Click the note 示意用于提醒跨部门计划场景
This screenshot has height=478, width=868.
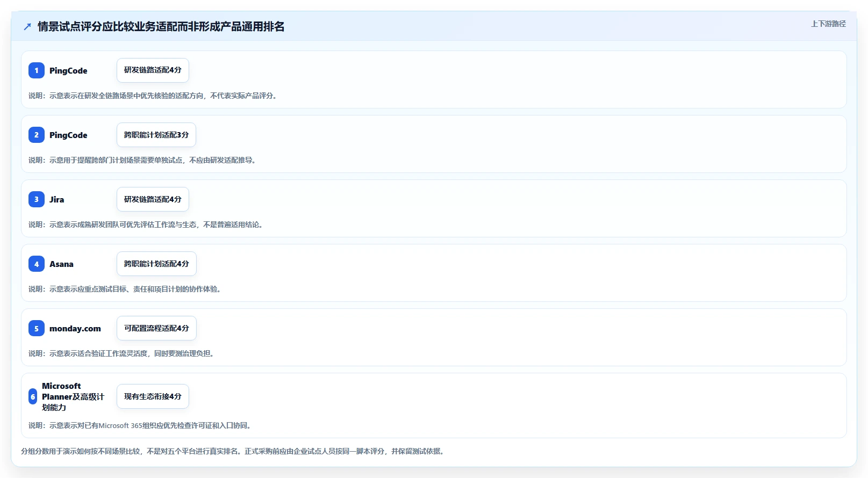[142, 160]
